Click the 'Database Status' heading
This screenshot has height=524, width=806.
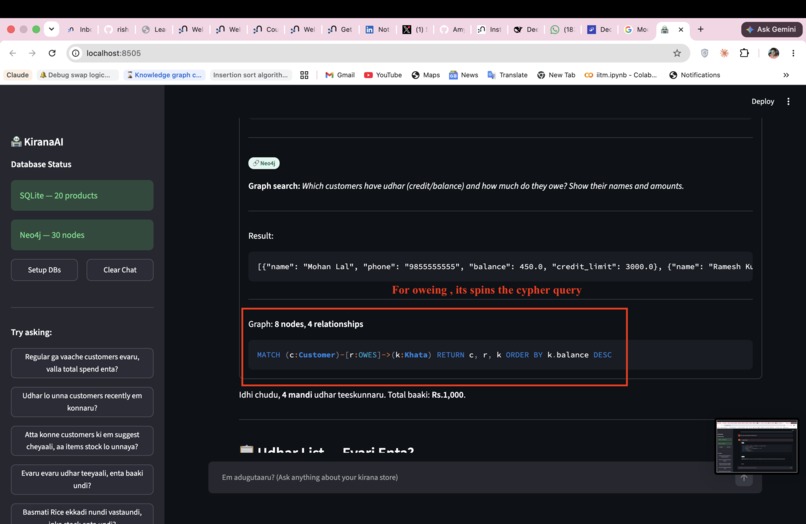(x=41, y=165)
